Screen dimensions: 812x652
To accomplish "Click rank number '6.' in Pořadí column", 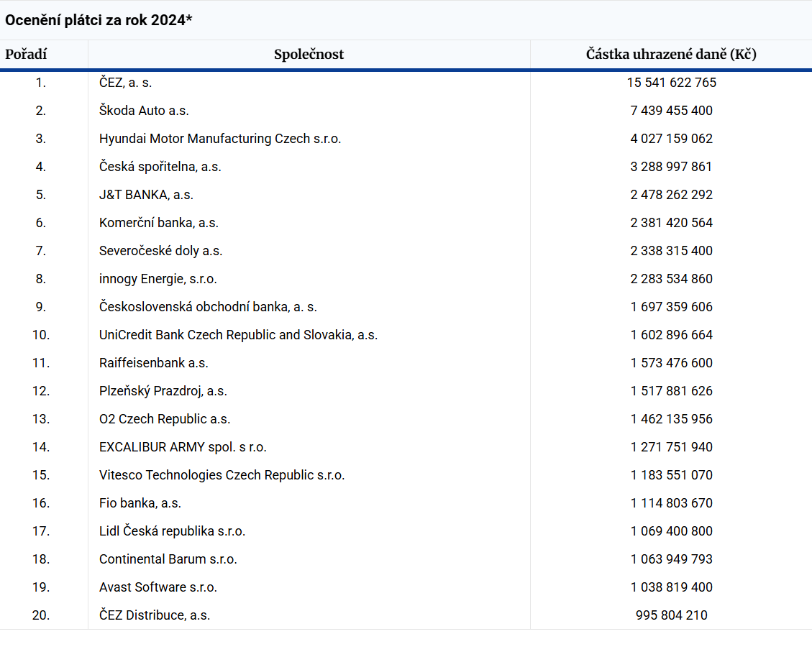I will (41, 223).
